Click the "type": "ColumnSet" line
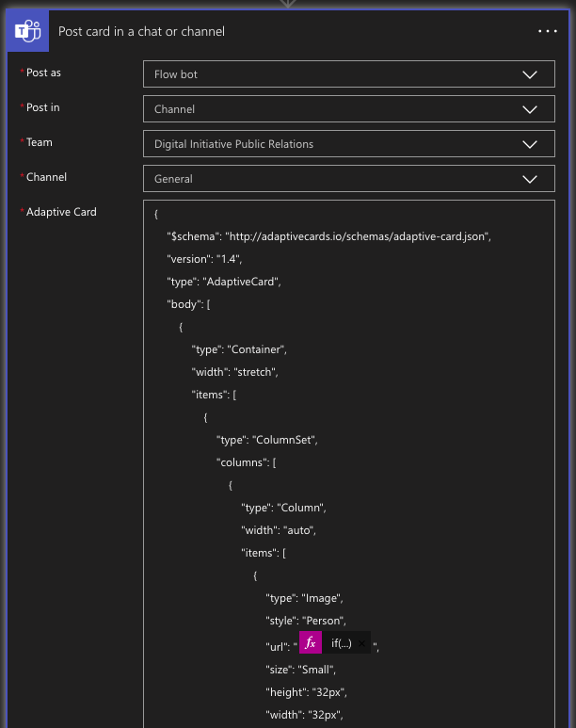 (267, 440)
